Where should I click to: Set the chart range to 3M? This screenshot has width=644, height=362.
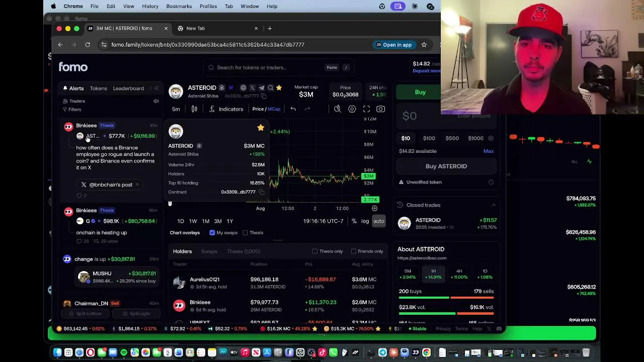[218, 221]
